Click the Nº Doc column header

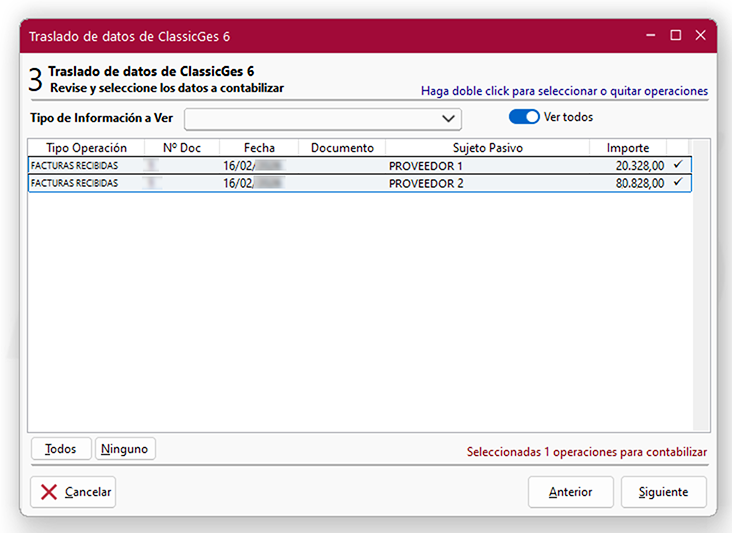coord(182,148)
